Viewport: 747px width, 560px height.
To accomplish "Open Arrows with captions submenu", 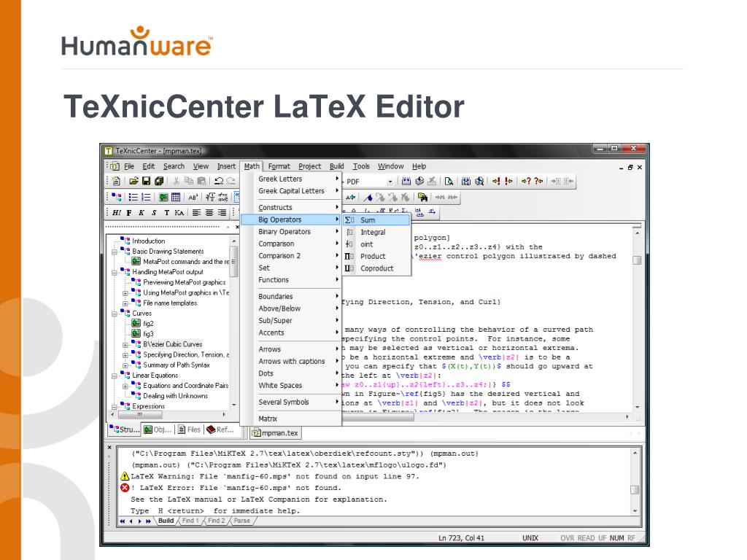I will 291,362.
